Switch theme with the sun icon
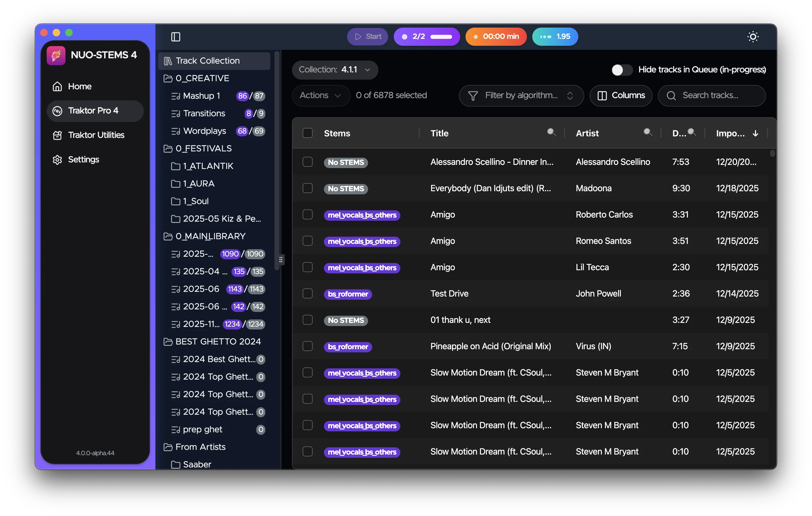Image resolution: width=812 pixels, height=516 pixels. coord(753,36)
